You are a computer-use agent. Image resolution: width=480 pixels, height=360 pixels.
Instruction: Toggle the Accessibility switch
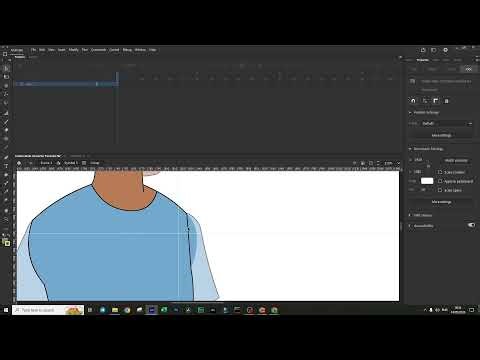point(471,225)
